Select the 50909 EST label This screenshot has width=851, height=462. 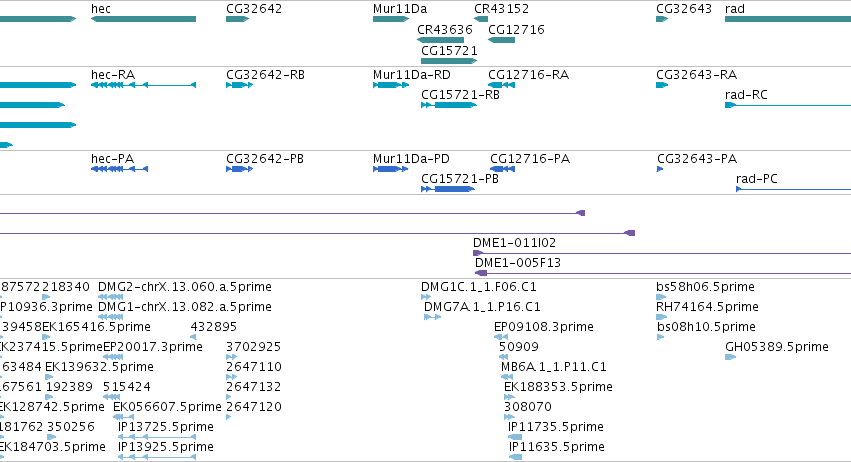519,346
